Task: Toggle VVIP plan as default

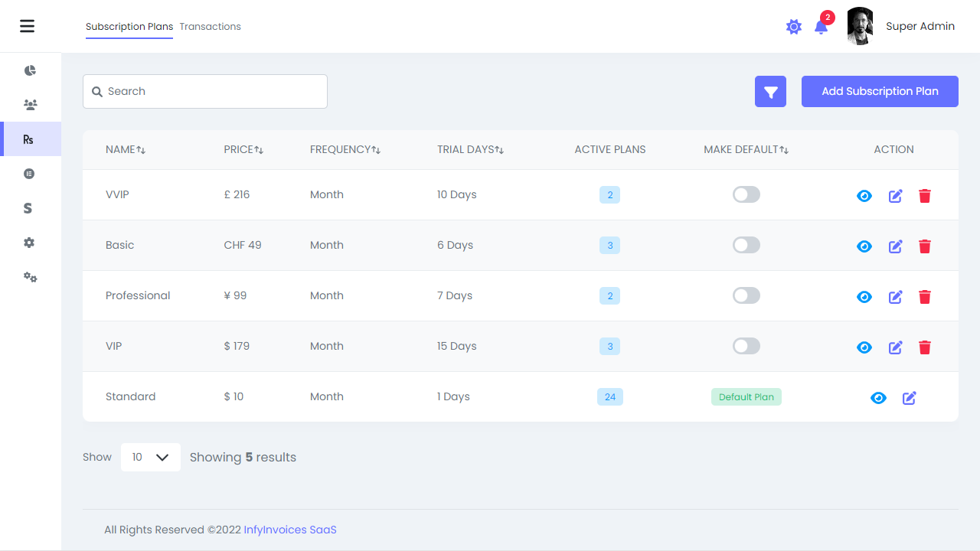Action: coord(746,194)
